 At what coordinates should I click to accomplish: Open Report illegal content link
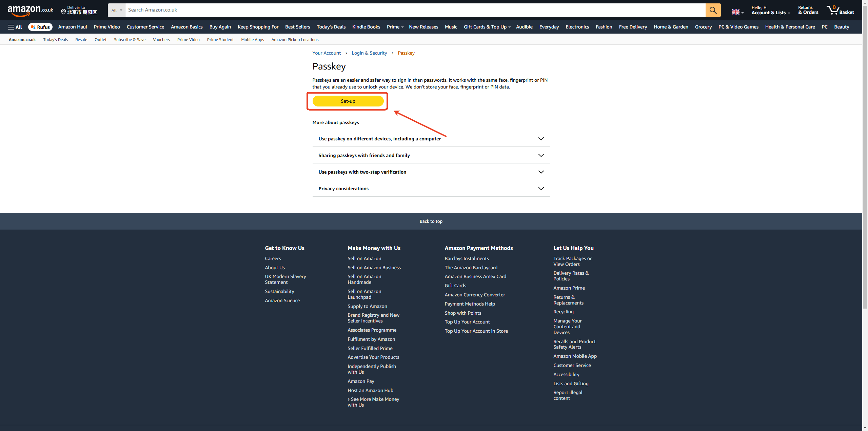tap(568, 395)
